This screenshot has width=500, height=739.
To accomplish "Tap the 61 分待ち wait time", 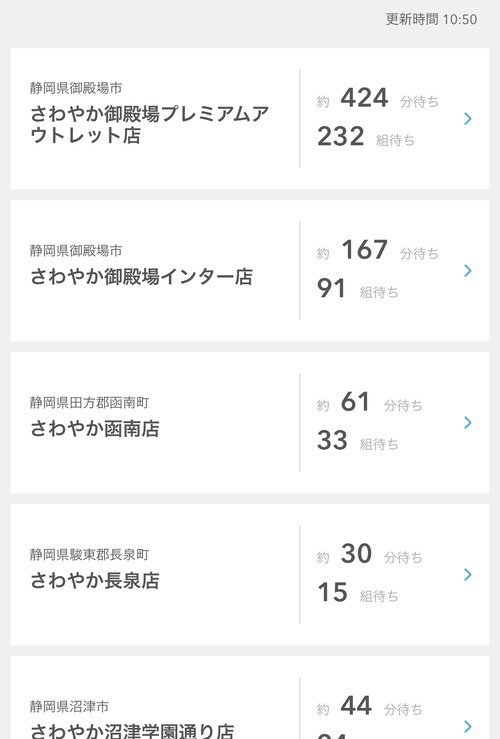I will point(369,402).
